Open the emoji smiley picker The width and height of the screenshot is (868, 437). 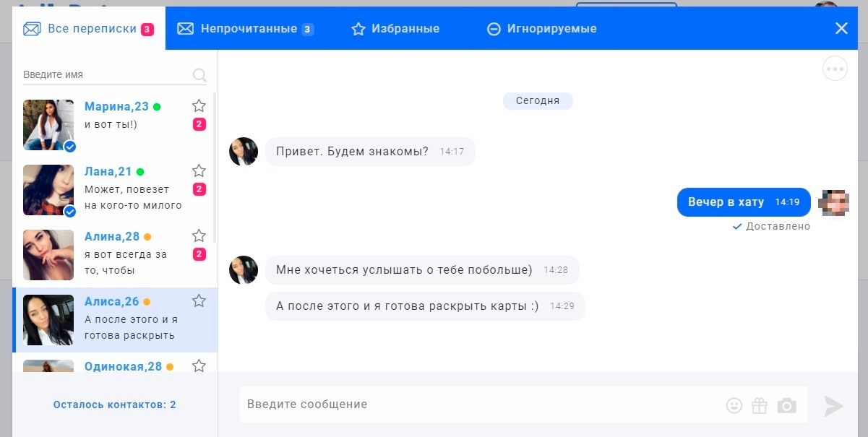pyautogui.click(x=734, y=405)
